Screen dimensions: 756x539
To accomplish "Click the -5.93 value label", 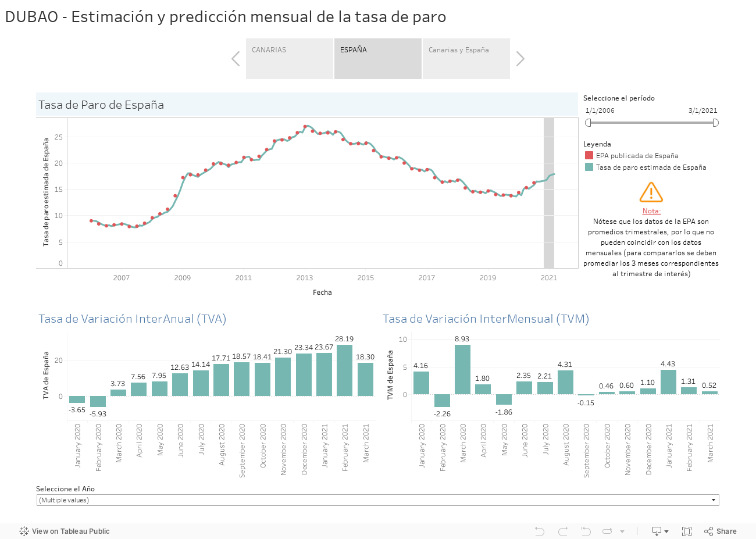I will (x=98, y=414).
